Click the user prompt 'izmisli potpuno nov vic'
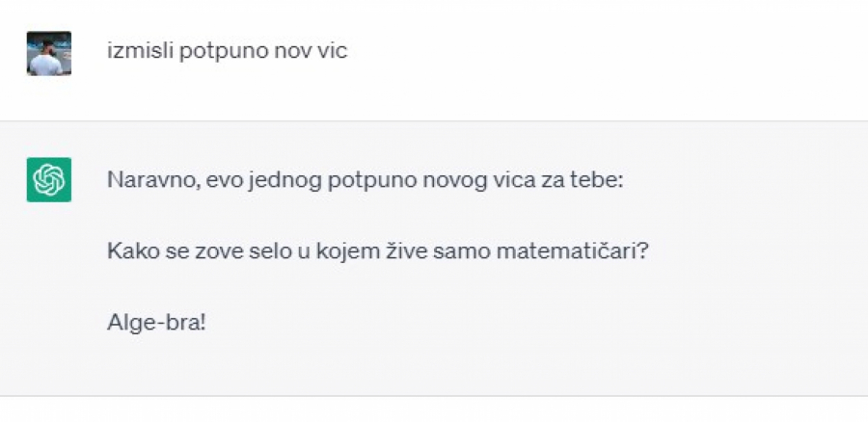 227,51
